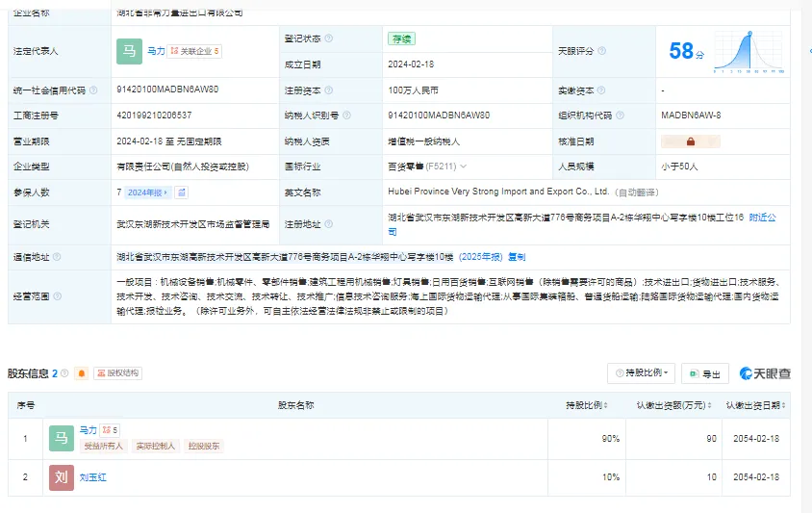Screen dimensions: 812x513
Task: Click the 增值税一般纳税人 cell
Action: click(x=423, y=141)
